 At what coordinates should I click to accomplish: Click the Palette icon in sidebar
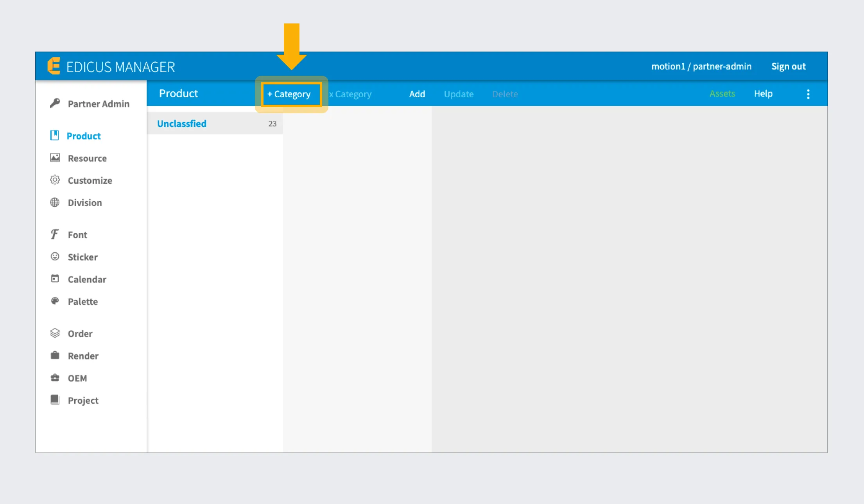point(55,301)
